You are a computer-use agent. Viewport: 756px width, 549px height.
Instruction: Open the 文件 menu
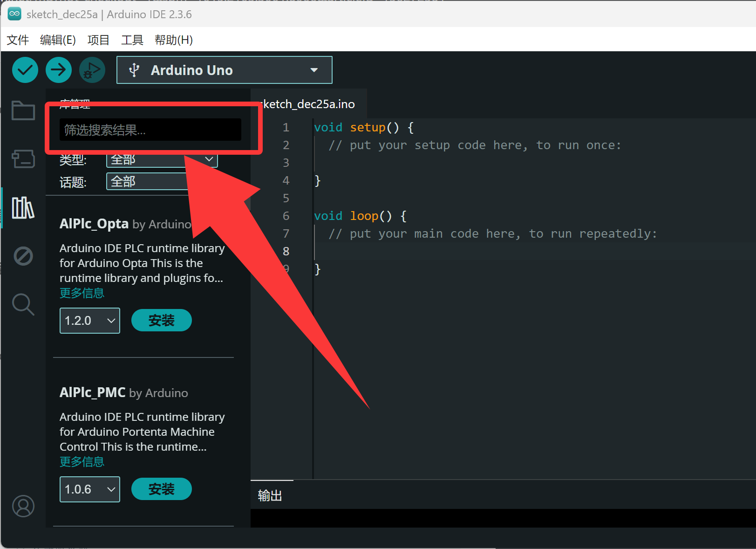(x=17, y=40)
